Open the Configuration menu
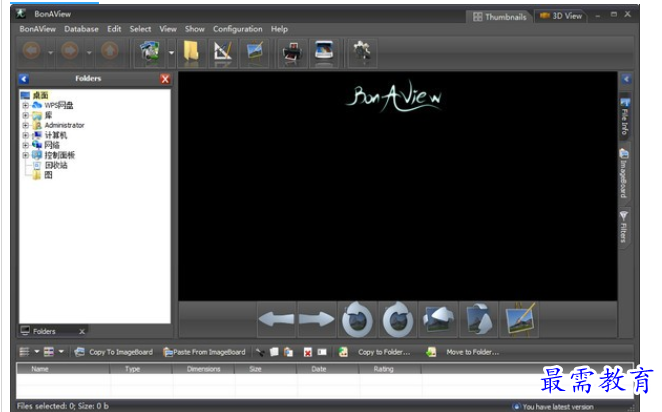Image resolution: width=662 pixels, height=412 pixels. (238, 29)
